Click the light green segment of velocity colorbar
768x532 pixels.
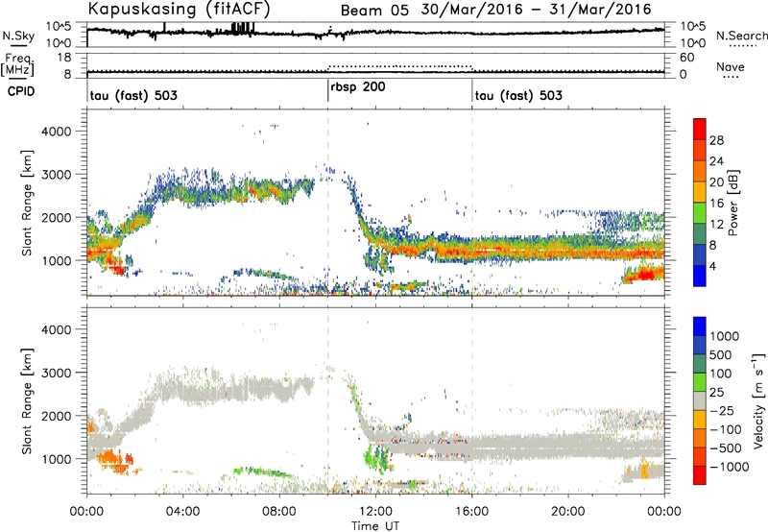700,382
